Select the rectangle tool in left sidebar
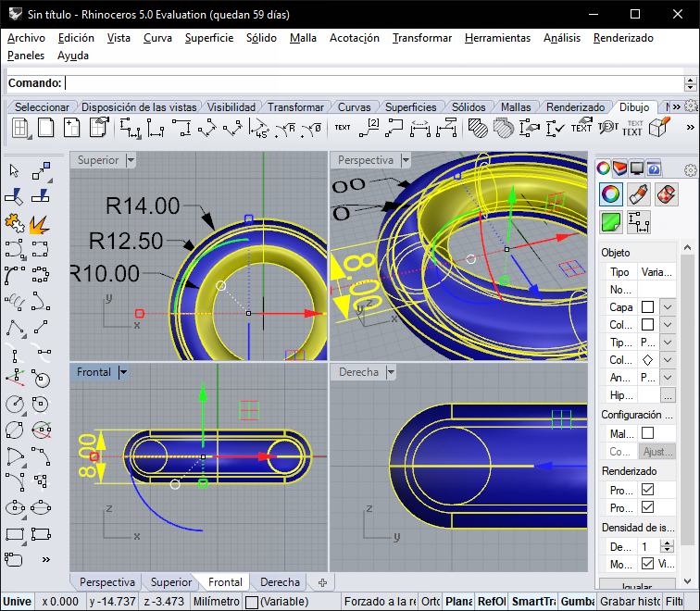Screen dimensions: 700x611 click(14, 535)
